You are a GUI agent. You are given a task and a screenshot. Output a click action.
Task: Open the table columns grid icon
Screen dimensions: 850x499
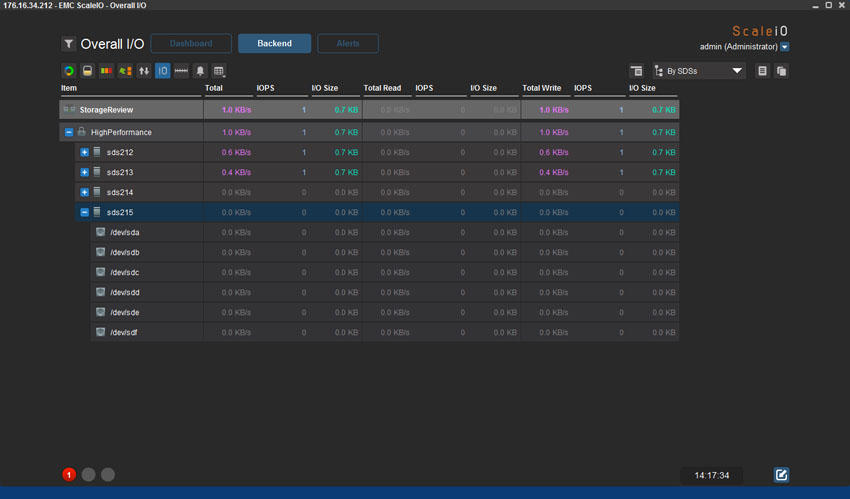click(218, 71)
